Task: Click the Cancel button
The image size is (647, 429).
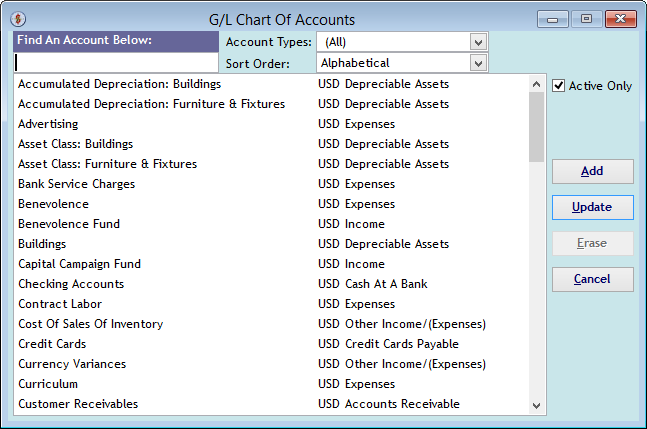Action: 593,279
